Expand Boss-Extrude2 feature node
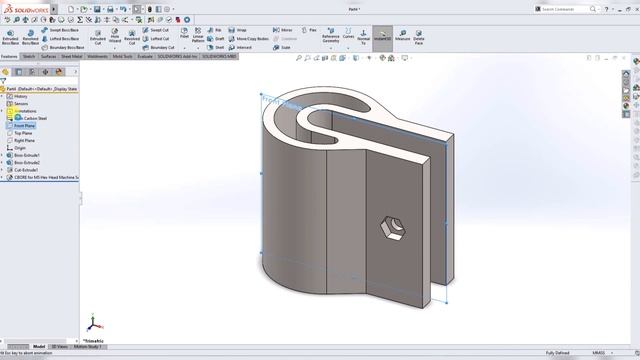 [2, 162]
